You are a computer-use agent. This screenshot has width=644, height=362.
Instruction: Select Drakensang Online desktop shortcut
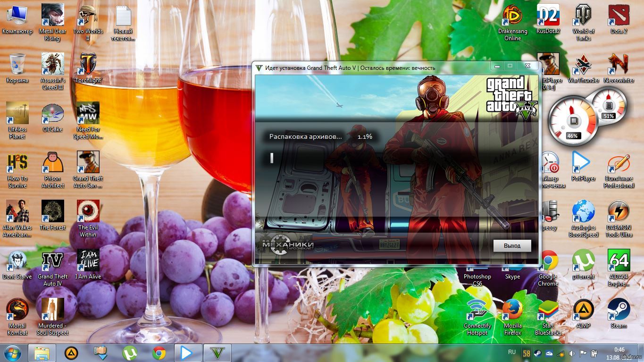512,23
